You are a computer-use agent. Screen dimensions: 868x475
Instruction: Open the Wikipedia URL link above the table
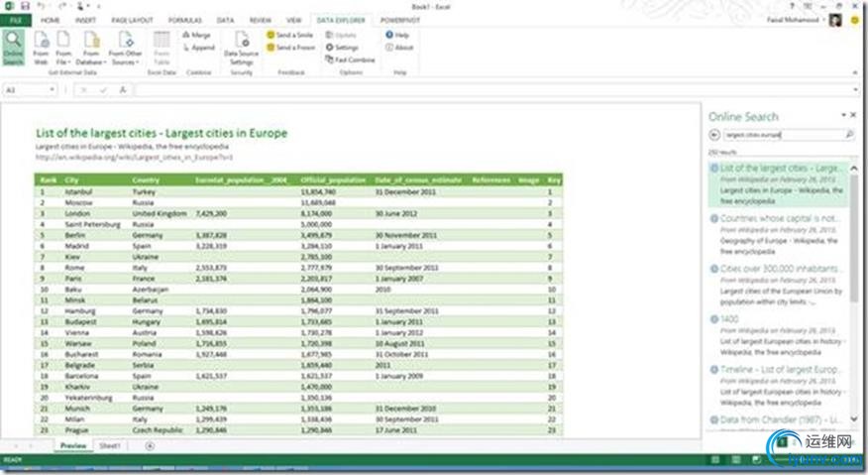click(134, 158)
